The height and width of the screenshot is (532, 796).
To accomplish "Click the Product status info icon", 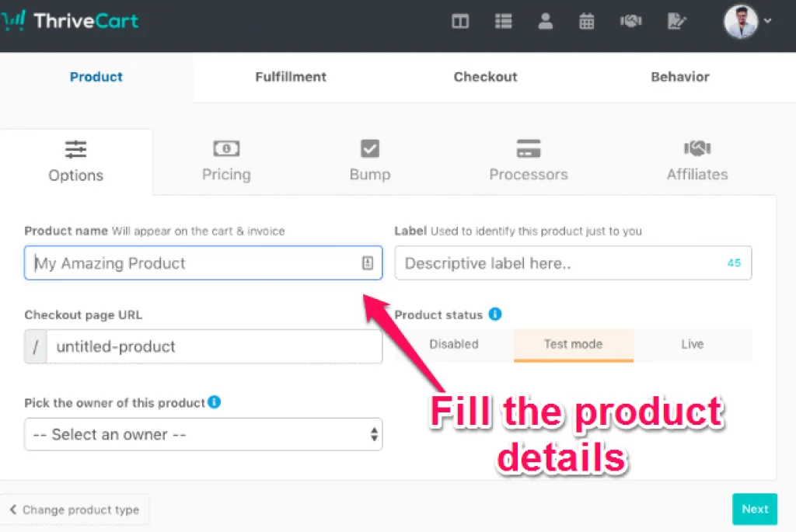I will click(x=495, y=315).
